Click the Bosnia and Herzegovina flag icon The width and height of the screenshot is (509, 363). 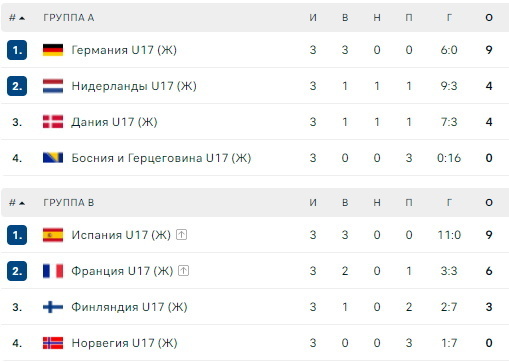(x=53, y=157)
